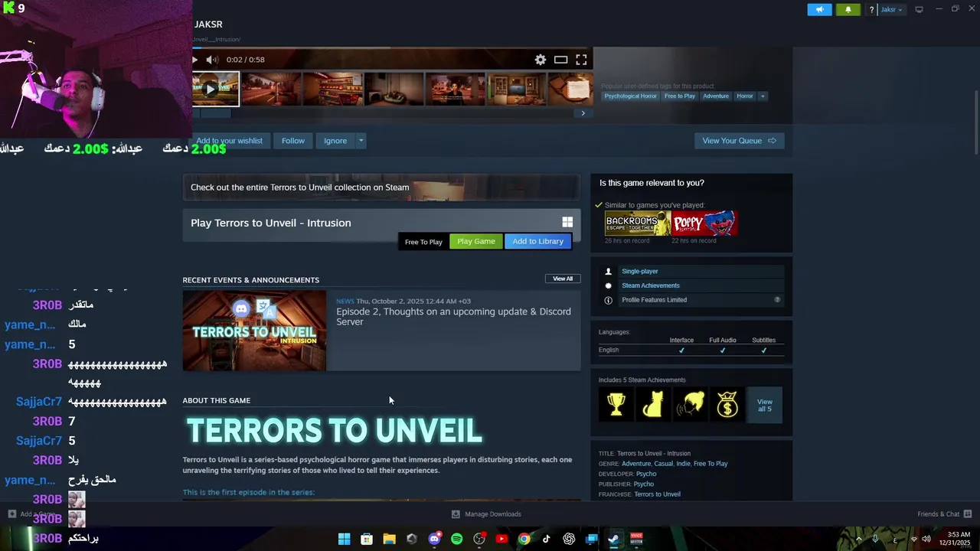Expand the Jaksr account dropdown
The width and height of the screenshot is (980, 551).
tap(892, 9)
